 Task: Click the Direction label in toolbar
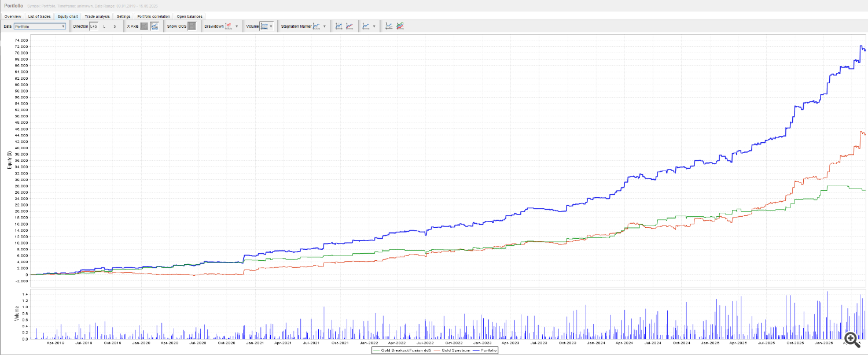point(80,26)
